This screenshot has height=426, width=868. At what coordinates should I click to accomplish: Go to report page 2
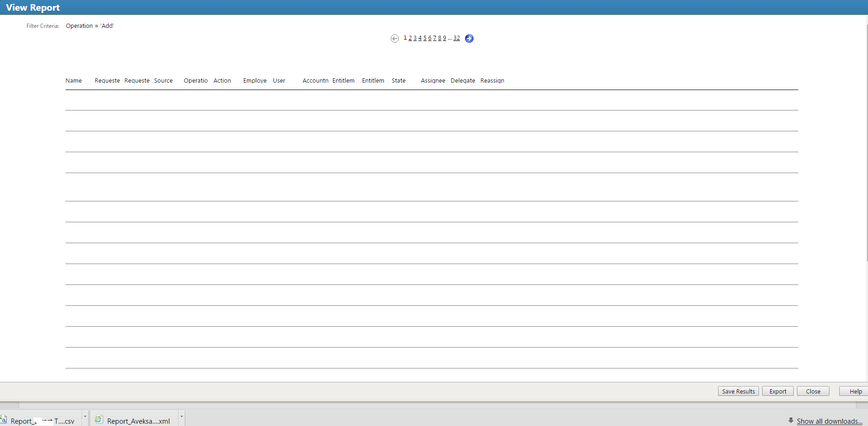pos(410,38)
